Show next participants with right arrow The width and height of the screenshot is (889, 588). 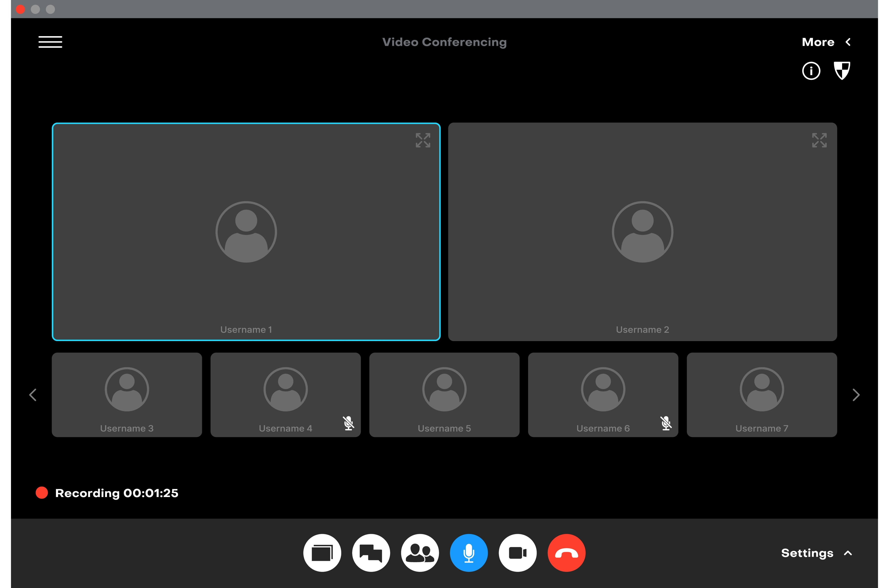point(856,395)
